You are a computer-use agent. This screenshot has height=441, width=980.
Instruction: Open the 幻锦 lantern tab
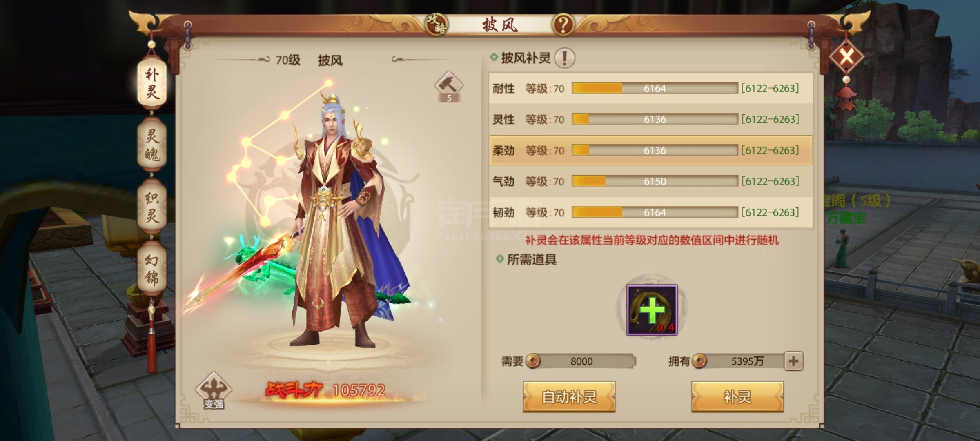tap(152, 269)
